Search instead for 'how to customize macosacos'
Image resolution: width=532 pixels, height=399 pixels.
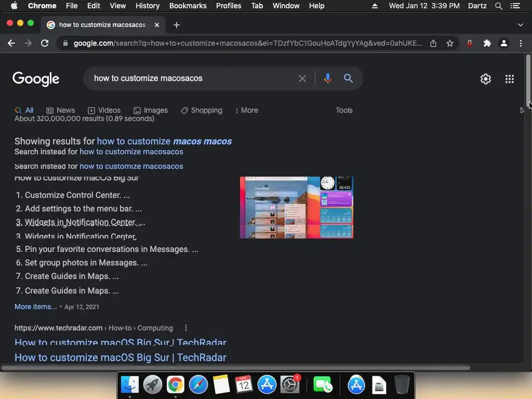131,152
